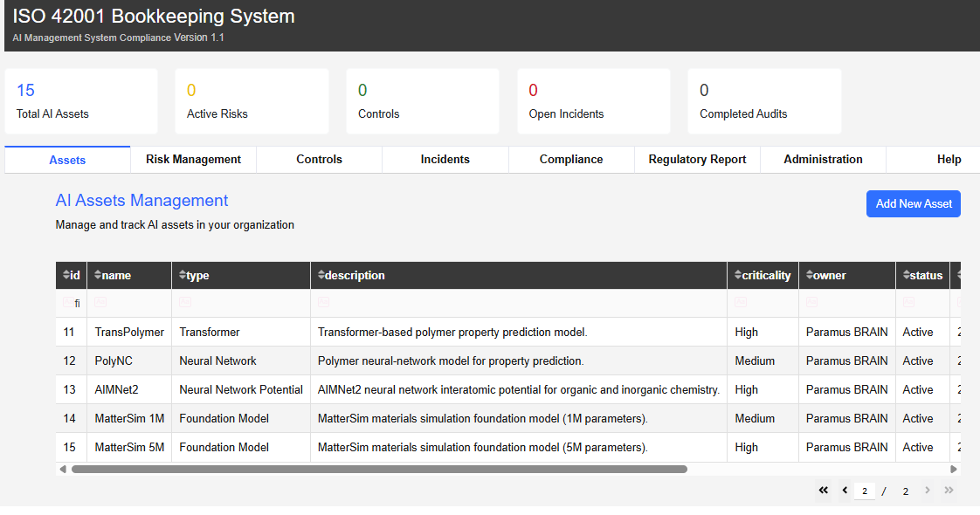The image size is (980, 515).
Task: Select the PolyNC asset name cell
Action: click(x=129, y=360)
